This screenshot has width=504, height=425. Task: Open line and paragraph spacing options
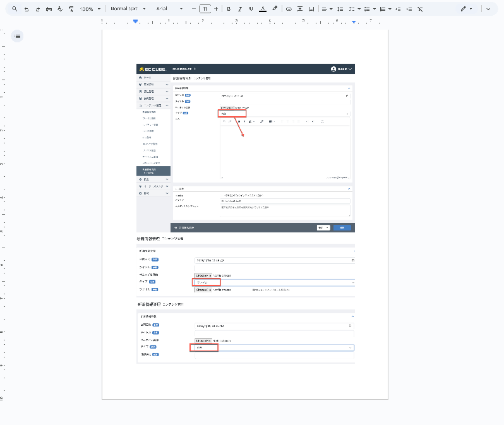click(x=340, y=9)
